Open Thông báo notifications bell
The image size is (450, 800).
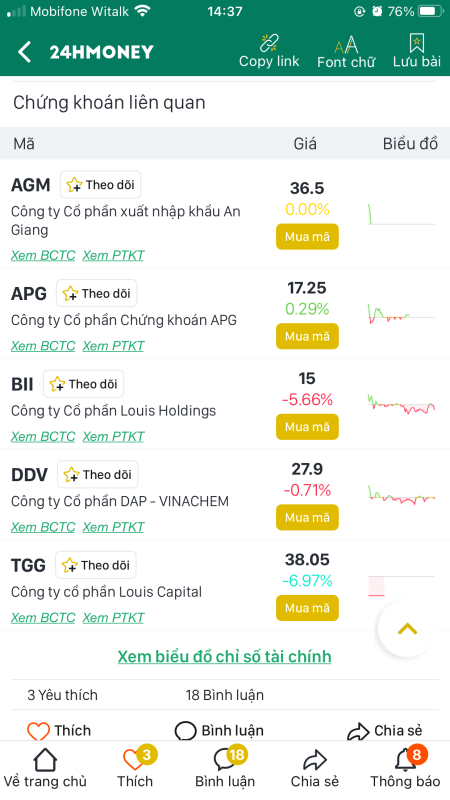(x=405, y=768)
